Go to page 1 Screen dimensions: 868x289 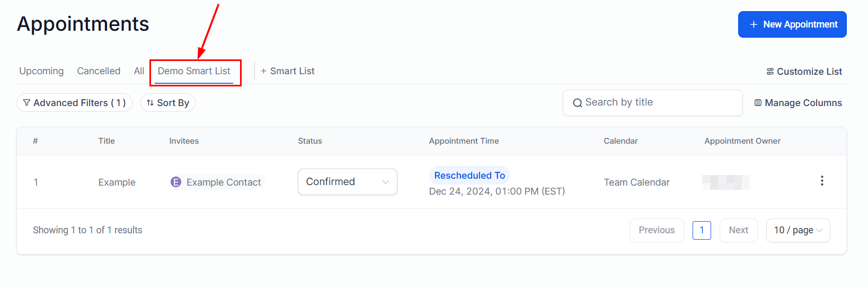click(702, 230)
